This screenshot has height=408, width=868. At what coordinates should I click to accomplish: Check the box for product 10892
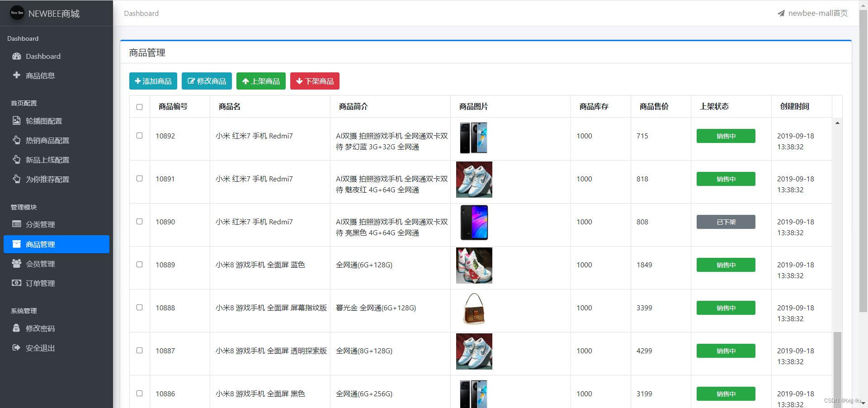point(139,136)
